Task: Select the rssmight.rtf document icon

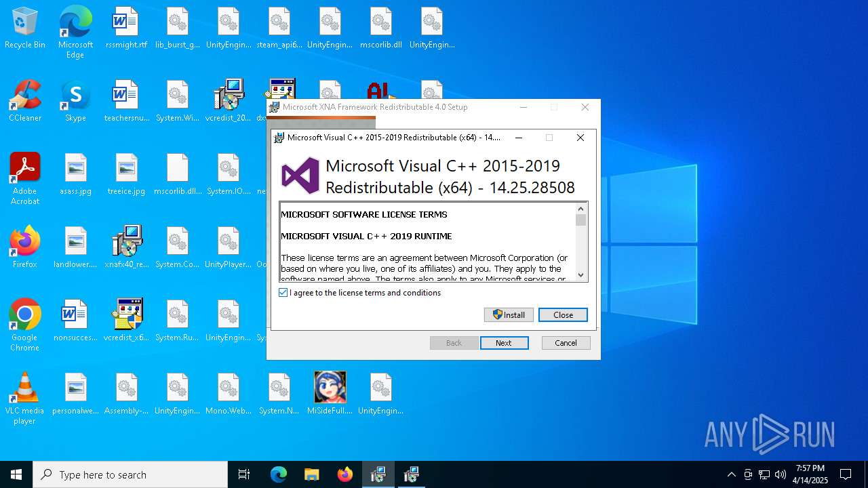Action: pos(126,28)
